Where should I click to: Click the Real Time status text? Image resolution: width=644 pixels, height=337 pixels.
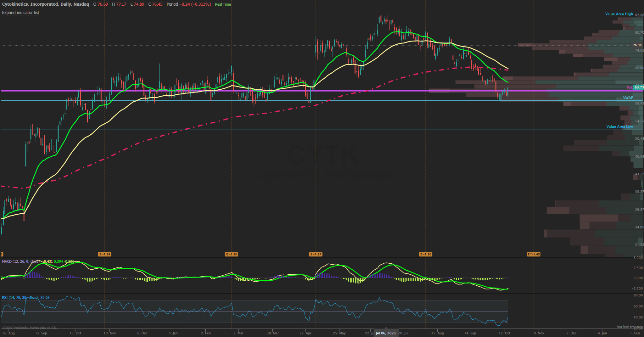223,4
